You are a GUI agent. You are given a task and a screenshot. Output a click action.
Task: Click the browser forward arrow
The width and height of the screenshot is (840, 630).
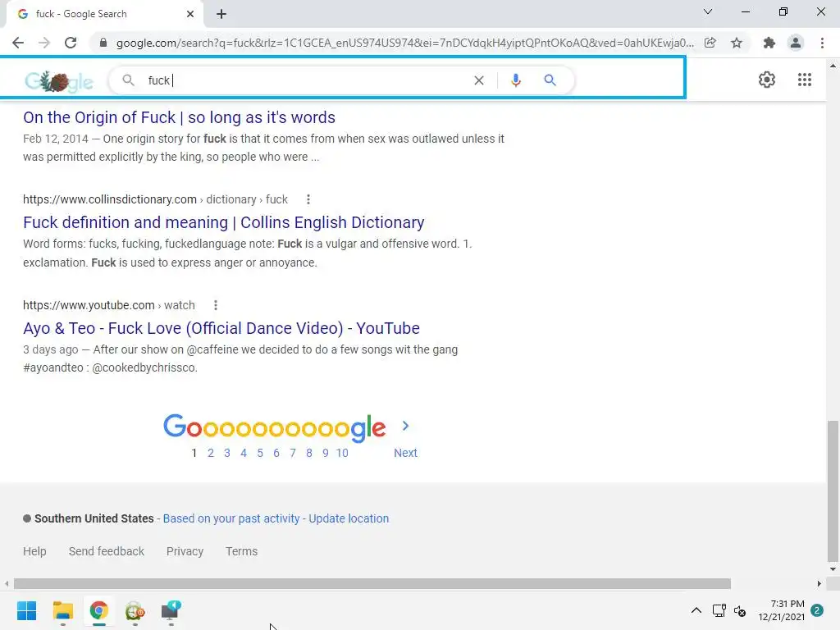[x=44, y=43]
